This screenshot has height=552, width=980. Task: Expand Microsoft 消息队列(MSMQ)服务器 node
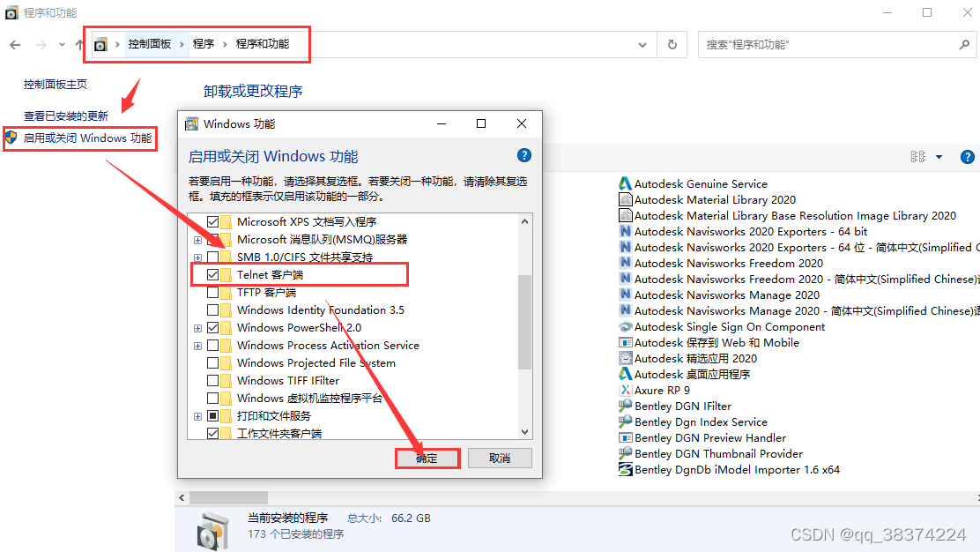coord(197,240)
